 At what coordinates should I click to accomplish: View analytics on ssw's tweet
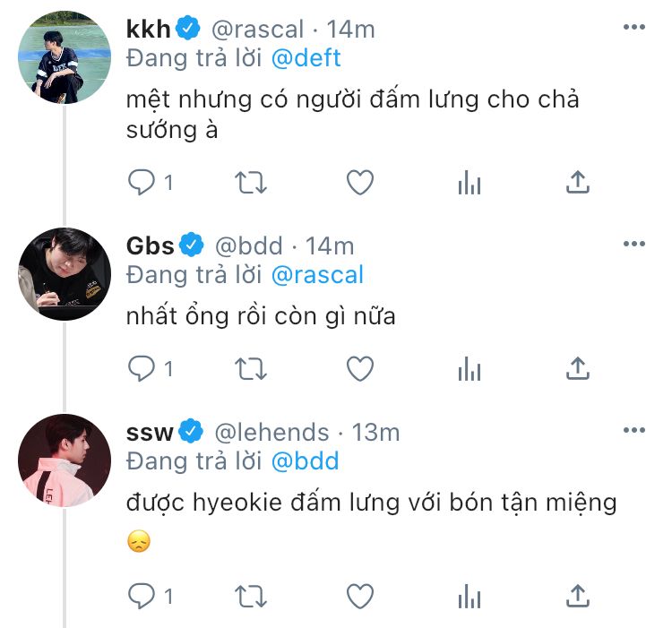(x=469, y=595)
